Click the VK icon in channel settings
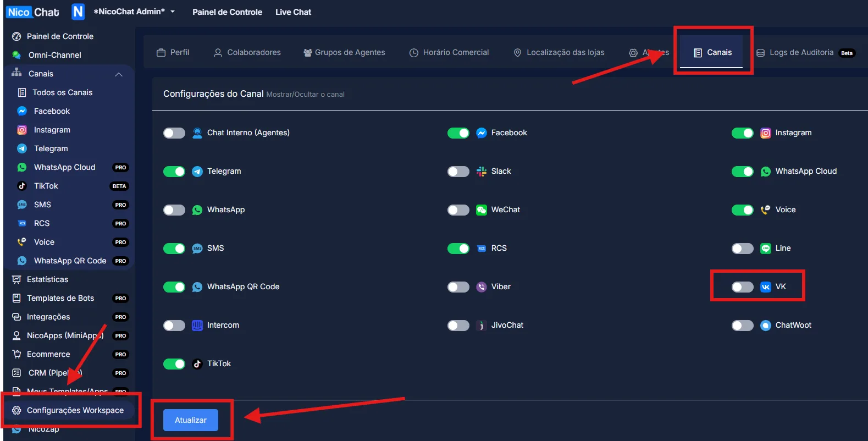Screen dimensions: 868x441 coord(766,287)
